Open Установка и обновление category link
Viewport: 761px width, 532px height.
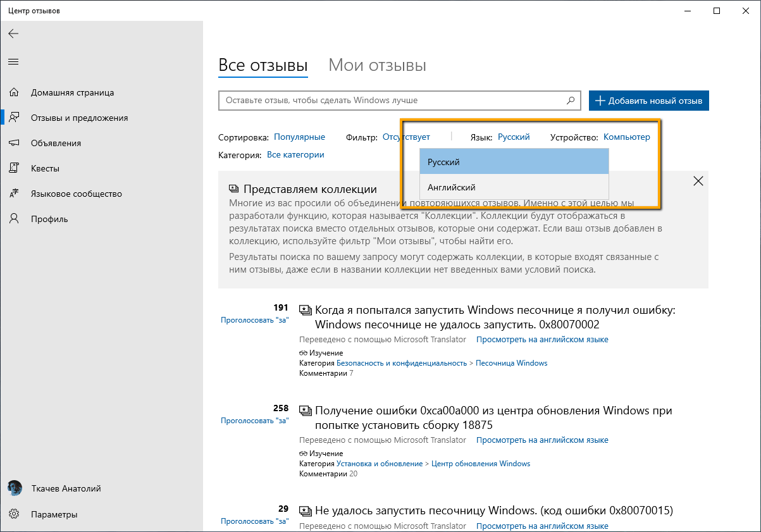(x=380, y=464)
